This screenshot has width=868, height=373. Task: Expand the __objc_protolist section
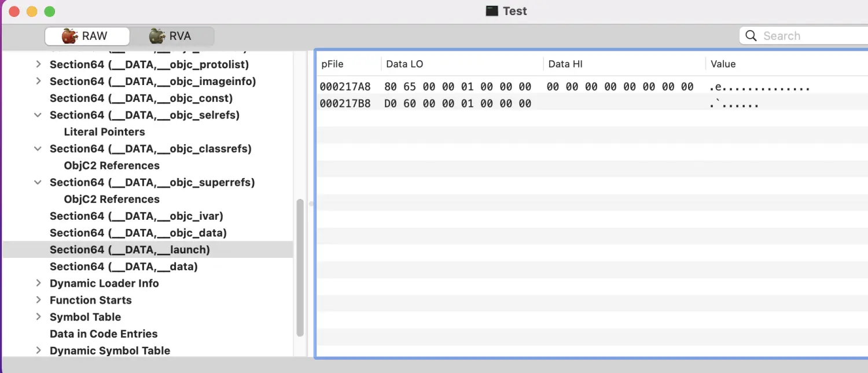coord(38,64)
